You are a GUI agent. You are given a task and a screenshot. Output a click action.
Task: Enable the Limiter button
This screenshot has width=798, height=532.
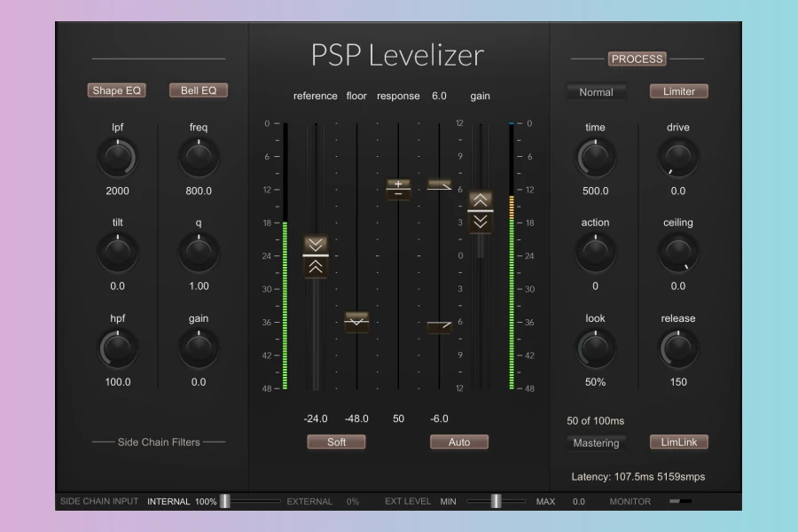679,91
